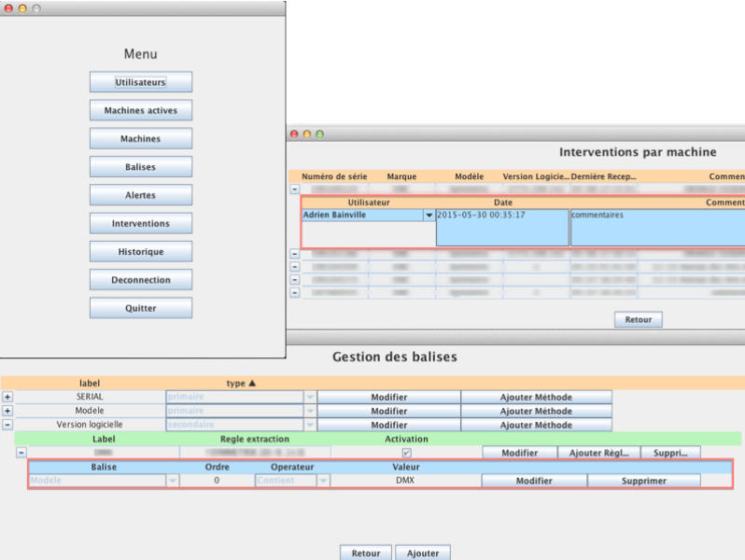Click the Utilisateur column header
Screen dimensions: 745x560
[369, 203]
